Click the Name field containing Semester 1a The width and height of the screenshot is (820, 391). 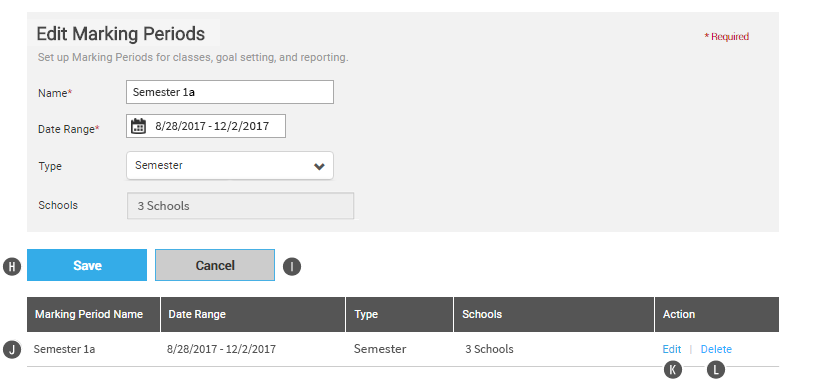coord(230,92)
